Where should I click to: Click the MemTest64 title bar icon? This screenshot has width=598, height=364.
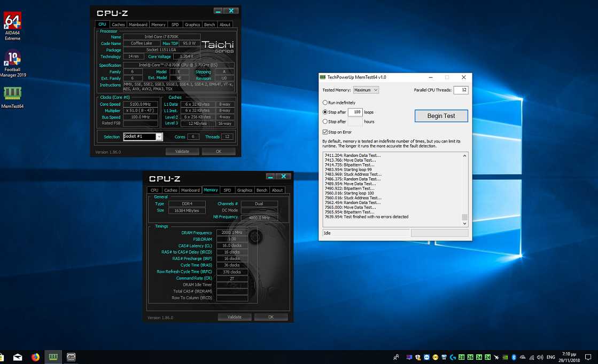[323, 77]
